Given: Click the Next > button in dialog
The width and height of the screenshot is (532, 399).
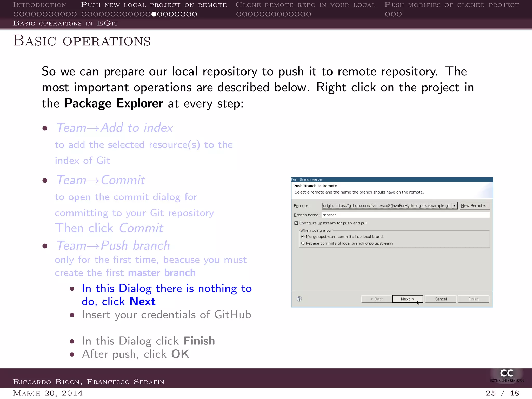Looking at the screenshot, I should (407, 299).
